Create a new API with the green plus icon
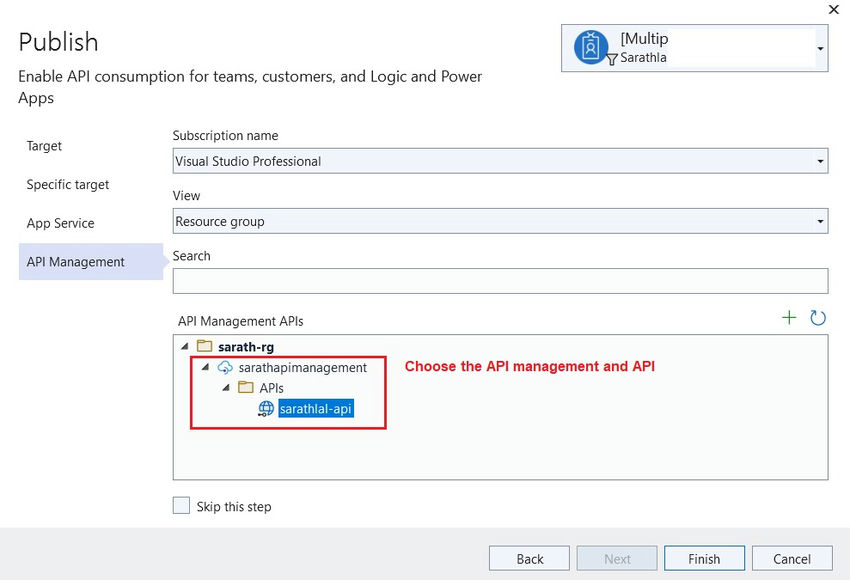Image resolution: width=850 pixels, height=580 pixels. coord(789,317)
